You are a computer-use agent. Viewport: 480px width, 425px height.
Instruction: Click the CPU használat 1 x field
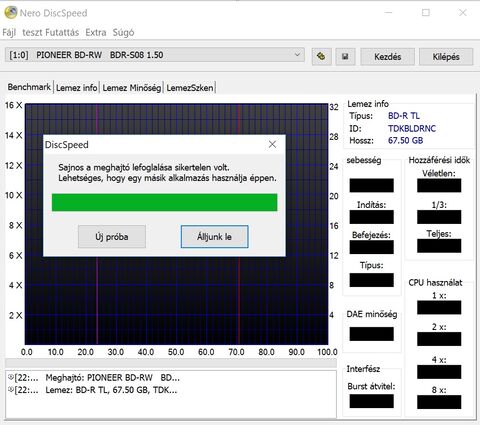(439, 307)
